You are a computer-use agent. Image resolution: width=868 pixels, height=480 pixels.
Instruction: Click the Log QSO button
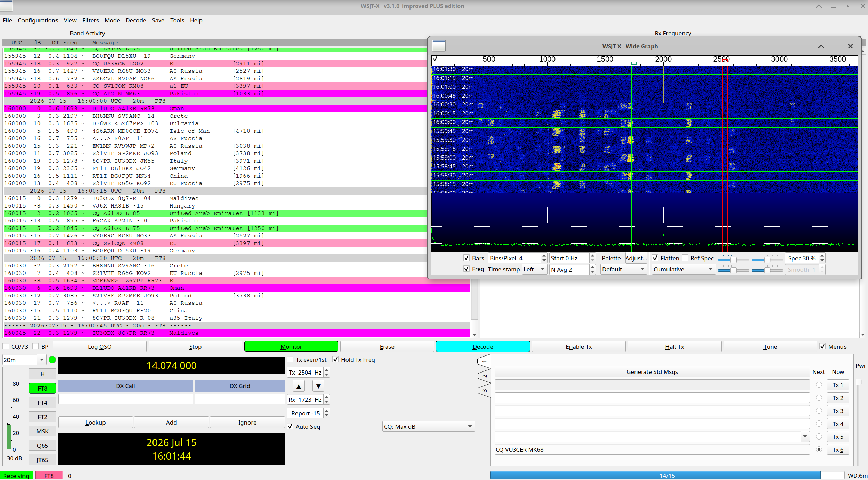pyautogui.click(x=100, y=346)
